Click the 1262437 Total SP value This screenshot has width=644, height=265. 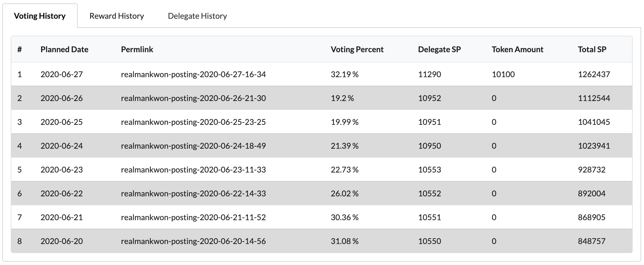(594, 74)
